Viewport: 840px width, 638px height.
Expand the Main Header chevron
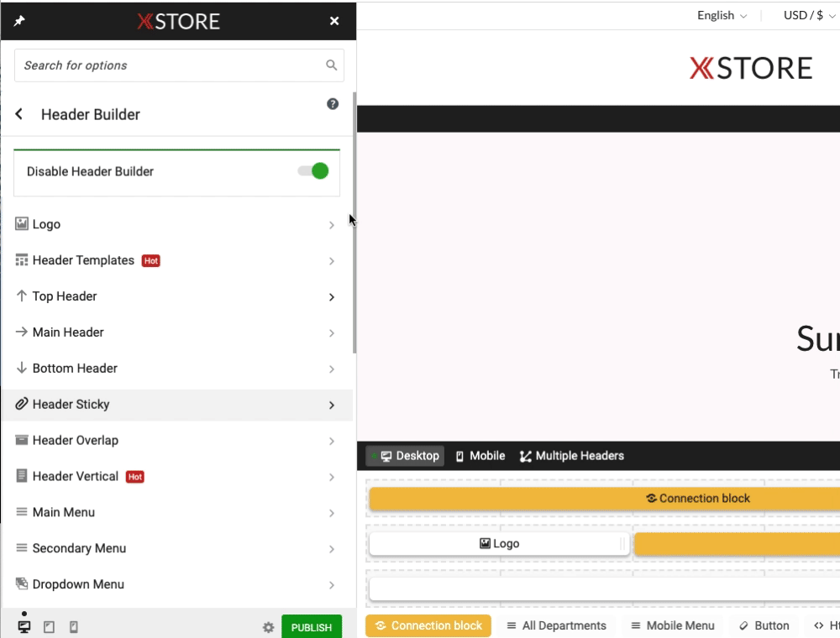[332, 333]
